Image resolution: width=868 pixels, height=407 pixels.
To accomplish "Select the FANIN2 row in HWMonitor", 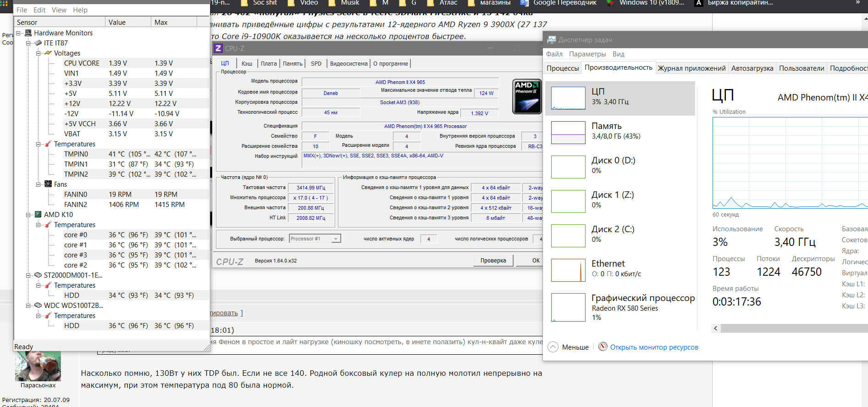I will click(x=136, y=205).
